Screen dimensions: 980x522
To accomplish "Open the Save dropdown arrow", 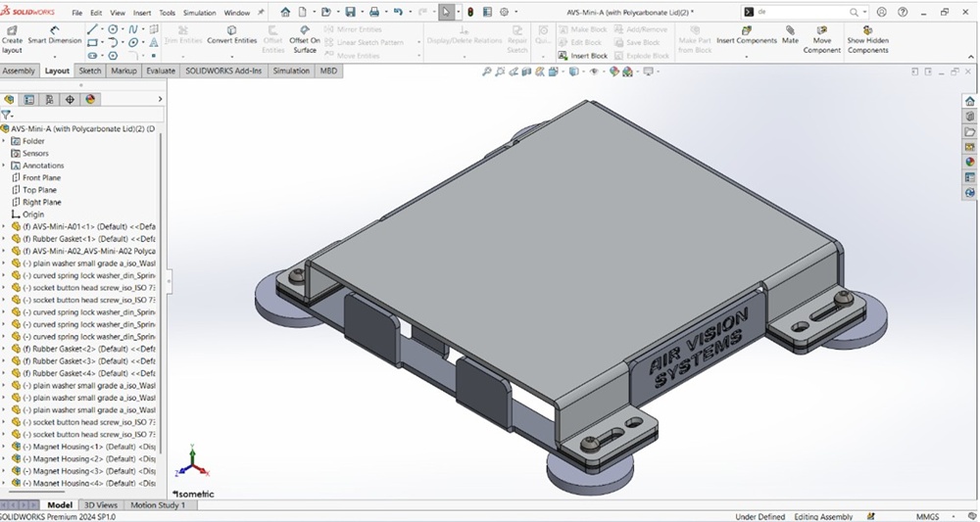I will [361, 12].
